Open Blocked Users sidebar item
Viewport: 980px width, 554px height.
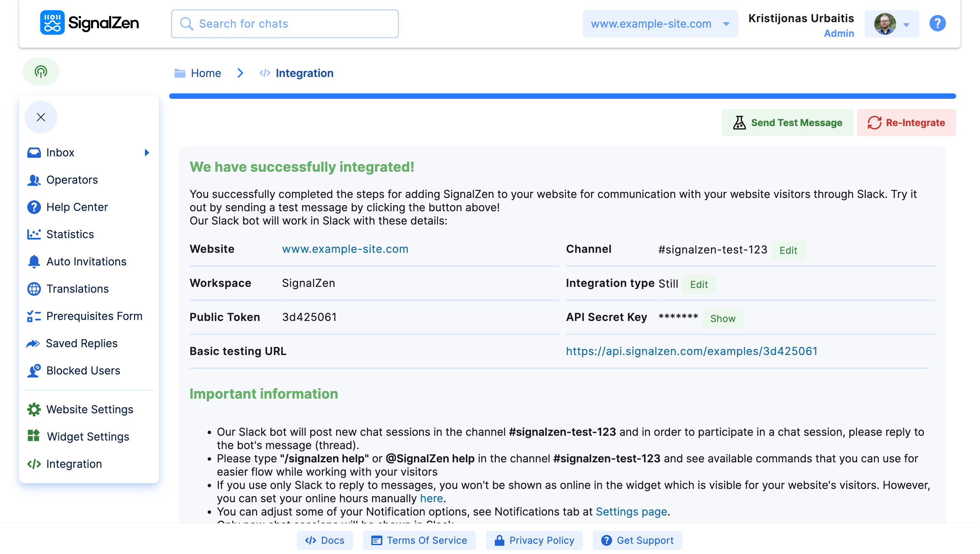coord(83,371)
